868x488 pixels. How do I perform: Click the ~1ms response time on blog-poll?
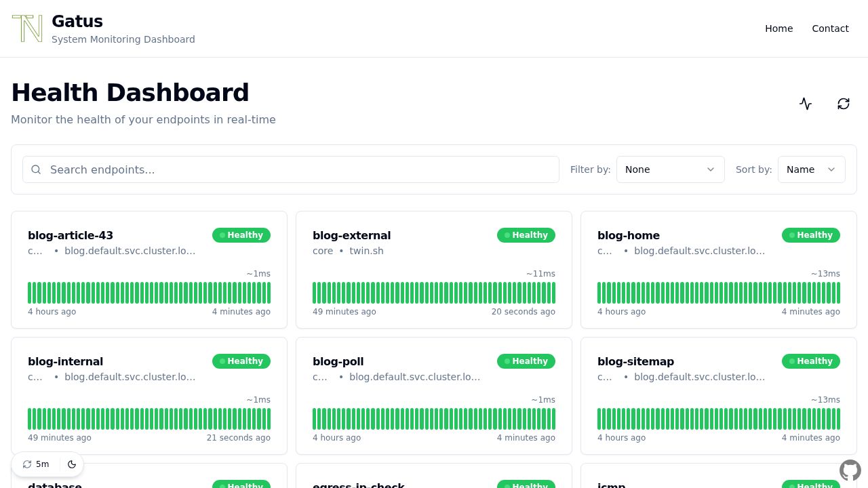point(543,400)
